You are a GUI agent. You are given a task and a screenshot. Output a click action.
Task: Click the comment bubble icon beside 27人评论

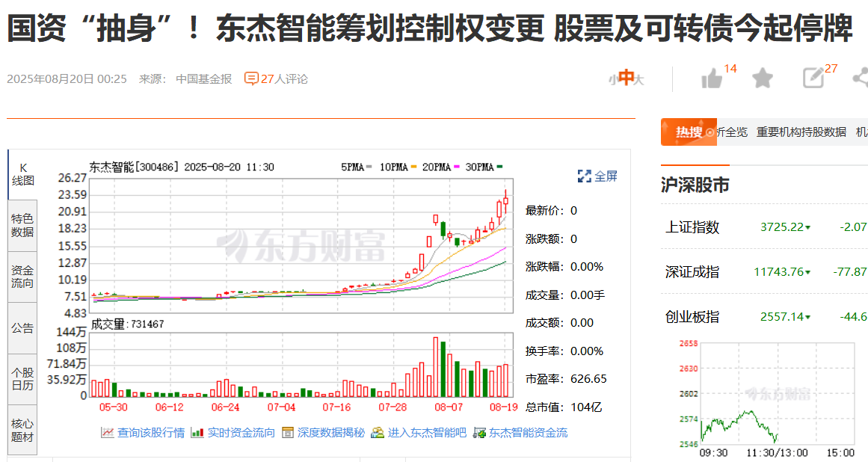pos(250,79)
